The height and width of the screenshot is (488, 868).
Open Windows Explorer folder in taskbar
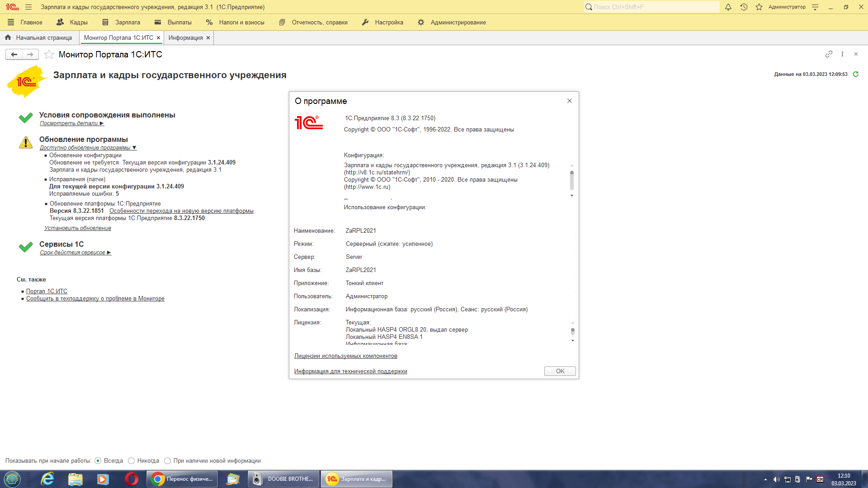[75, 479]
